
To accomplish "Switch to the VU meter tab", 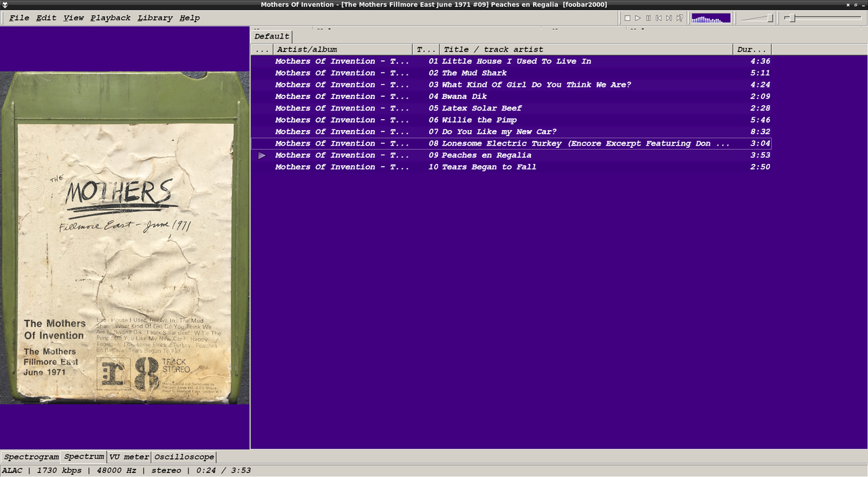I will [129, 457].
